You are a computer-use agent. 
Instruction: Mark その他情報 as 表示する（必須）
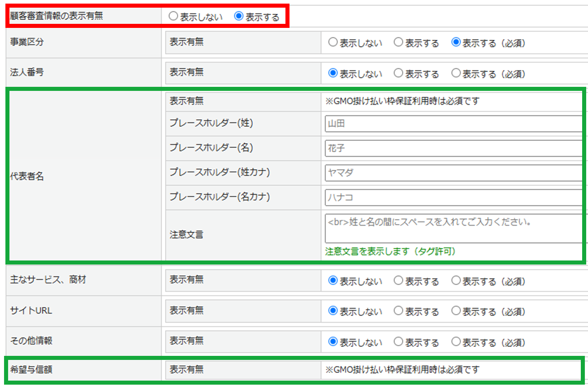456,342
